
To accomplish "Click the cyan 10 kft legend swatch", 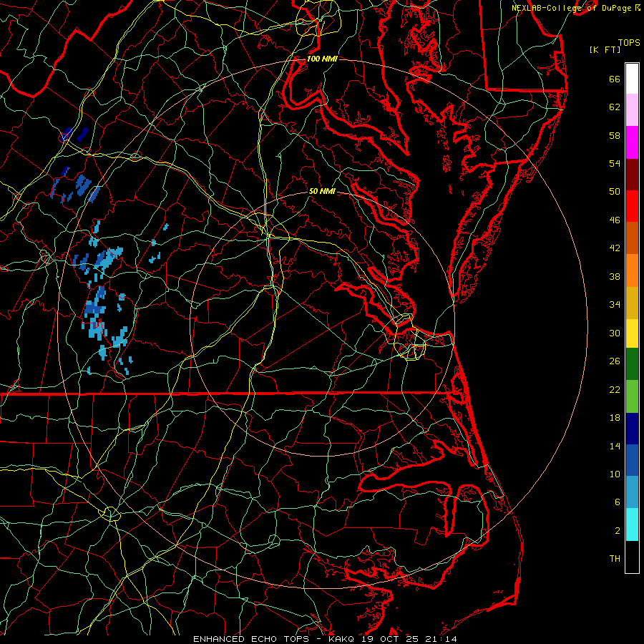I will (632, 525).
